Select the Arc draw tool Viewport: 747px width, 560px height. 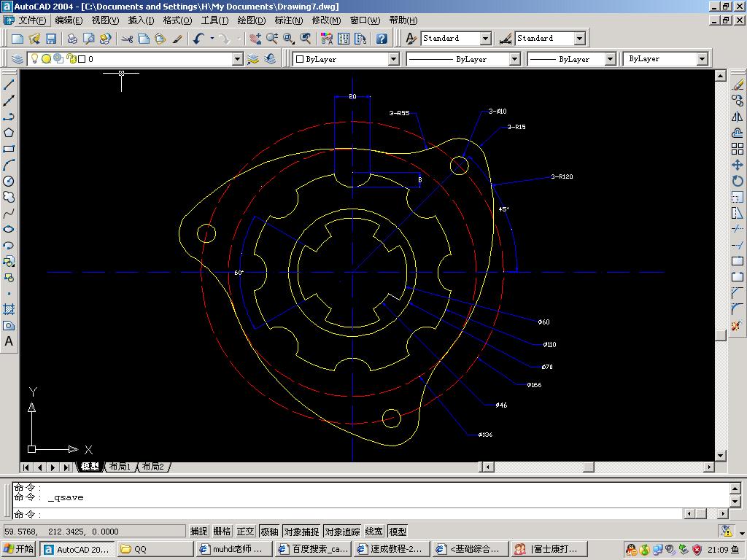point(9,166)
